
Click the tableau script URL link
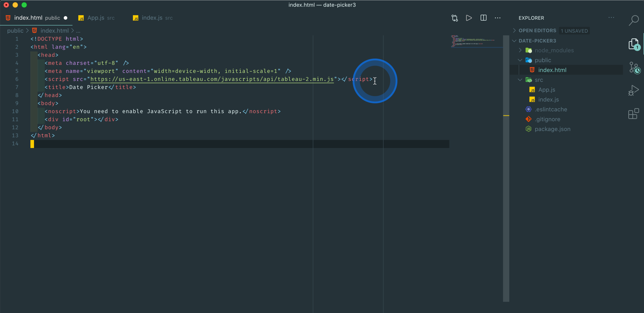tap(212, 79)
